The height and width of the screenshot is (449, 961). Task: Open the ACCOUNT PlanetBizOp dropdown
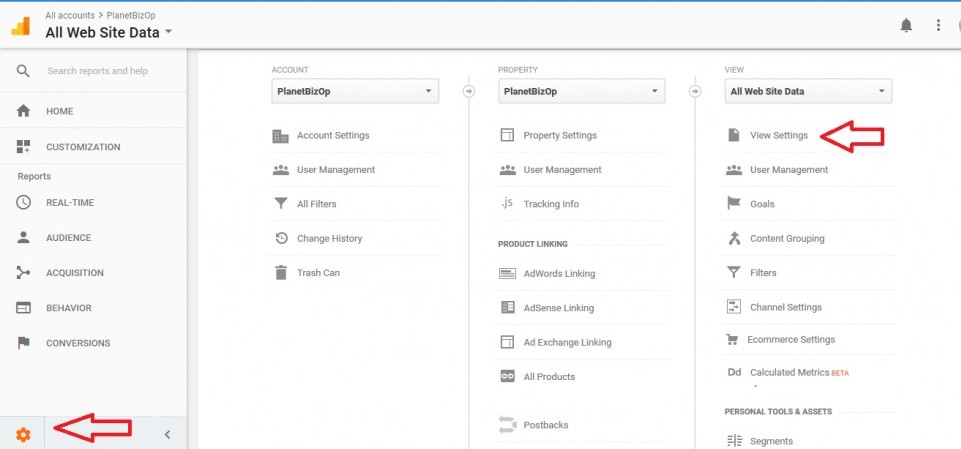[x=355, y=91]
